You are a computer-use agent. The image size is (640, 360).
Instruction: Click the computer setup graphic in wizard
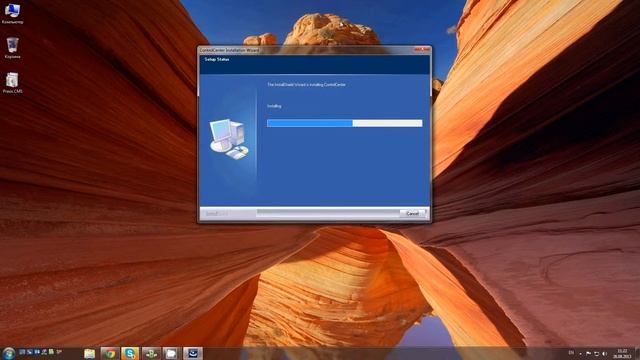(x=229, y=139)
